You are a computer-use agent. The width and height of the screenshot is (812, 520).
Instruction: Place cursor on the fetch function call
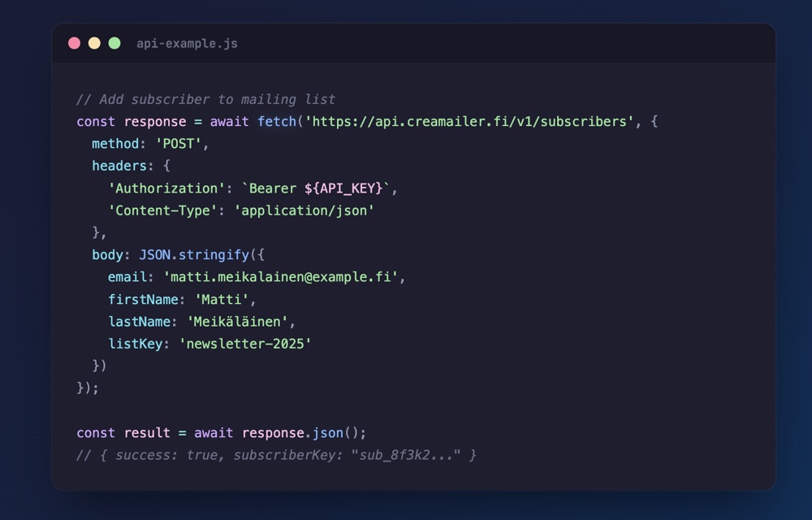coord(277,122)
